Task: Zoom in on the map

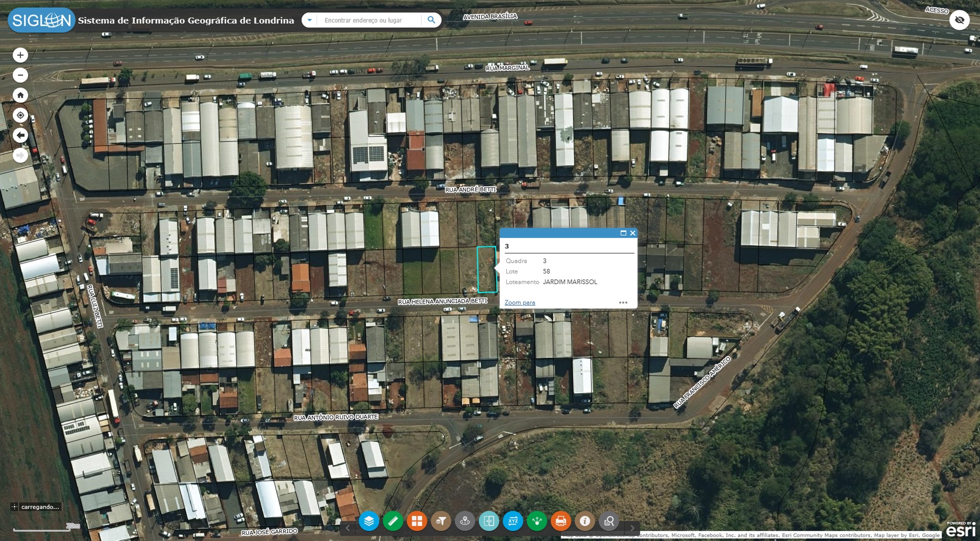Action: point(20,55)
